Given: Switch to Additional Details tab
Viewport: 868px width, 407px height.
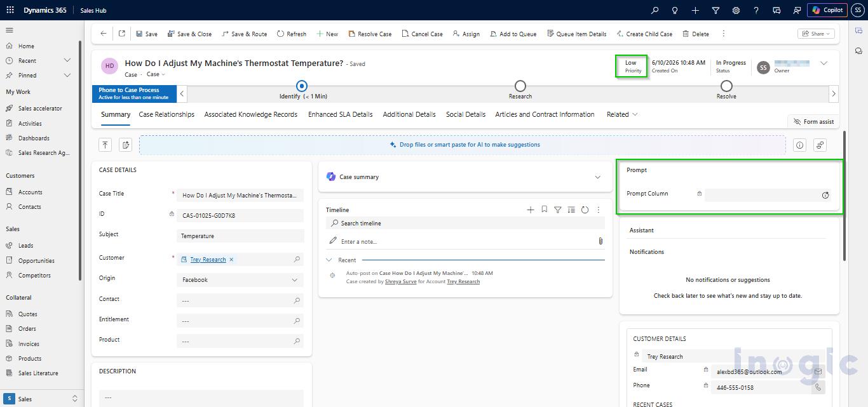Looking at the screenshot, I should [409, 114].
